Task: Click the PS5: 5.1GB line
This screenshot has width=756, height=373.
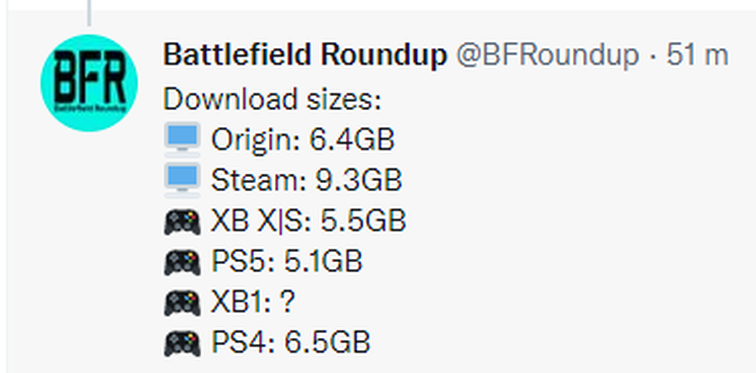Action: tap(263, 262)
